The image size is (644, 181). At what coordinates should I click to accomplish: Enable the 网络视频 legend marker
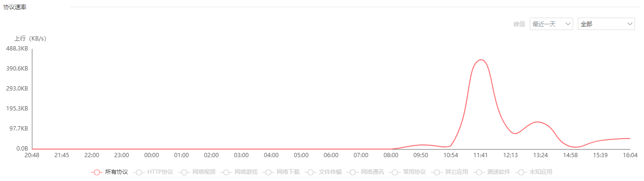point(184,172)
